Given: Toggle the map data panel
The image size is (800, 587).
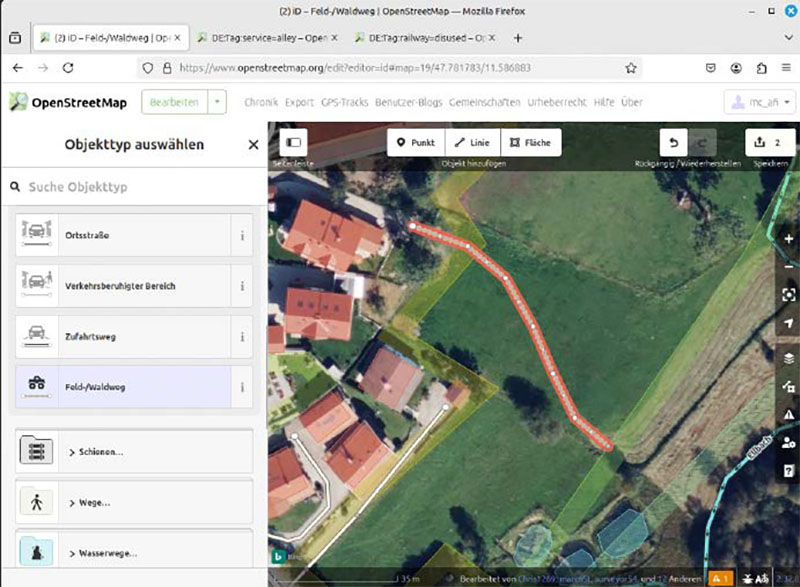Looking at the screenshot, I should point(788,386).
